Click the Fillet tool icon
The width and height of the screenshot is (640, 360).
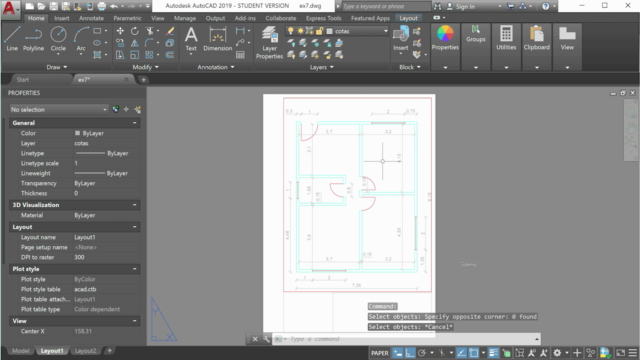[x=149, y=43]
